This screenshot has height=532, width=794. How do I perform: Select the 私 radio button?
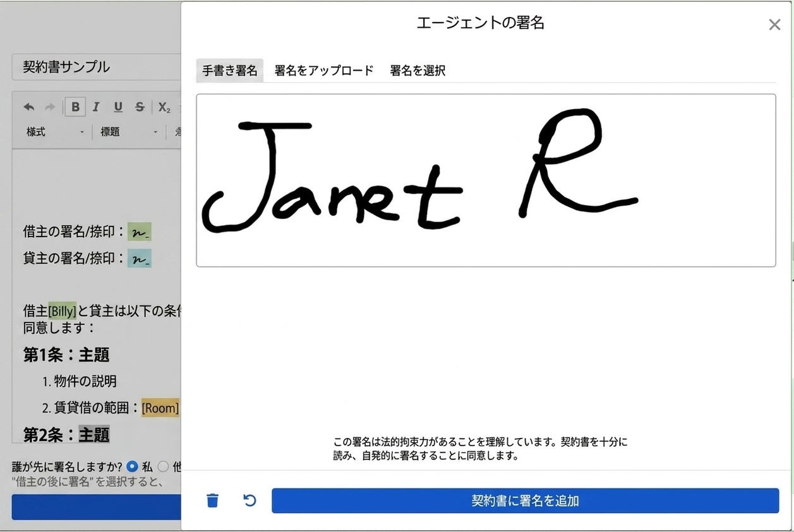[132, 467]
